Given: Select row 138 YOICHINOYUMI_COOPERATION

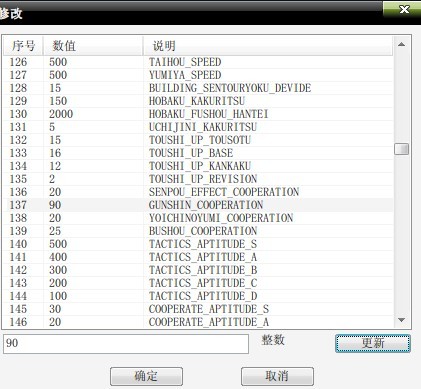Looking at the screenshot, I should click(198, 218).
